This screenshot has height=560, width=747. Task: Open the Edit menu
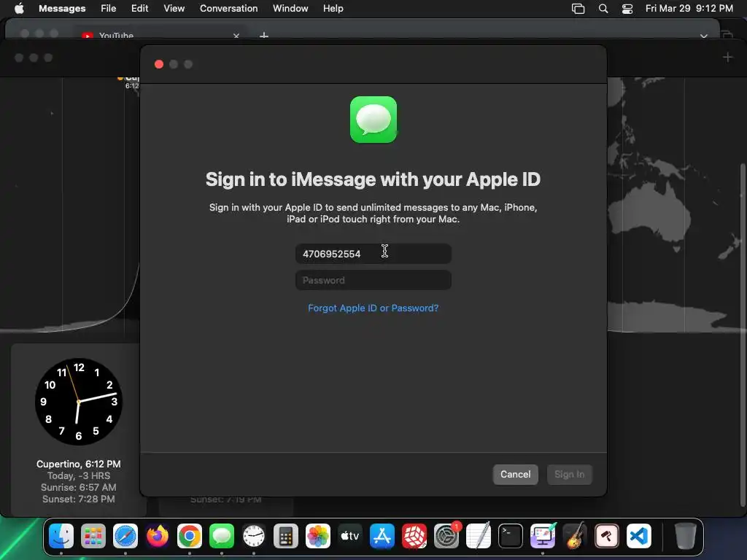[x=139, y=8]
